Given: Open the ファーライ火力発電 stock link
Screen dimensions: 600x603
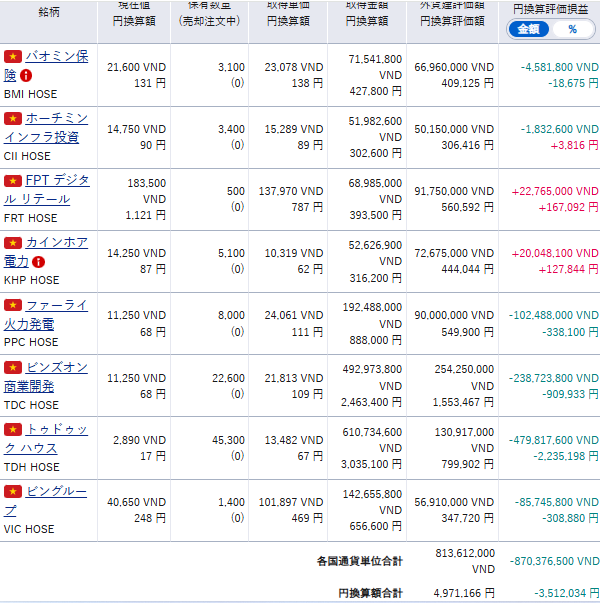Looking at the screenshot, I should coord(55,305).
